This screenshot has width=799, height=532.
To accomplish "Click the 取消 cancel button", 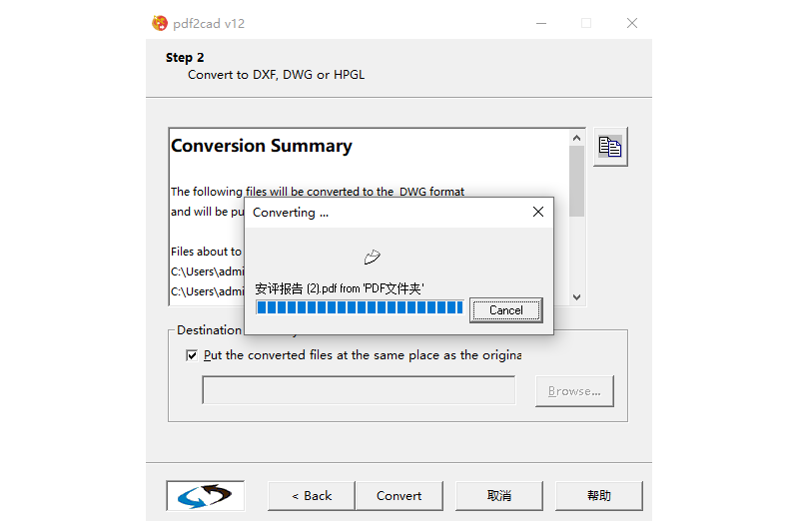I will (499, 495).
